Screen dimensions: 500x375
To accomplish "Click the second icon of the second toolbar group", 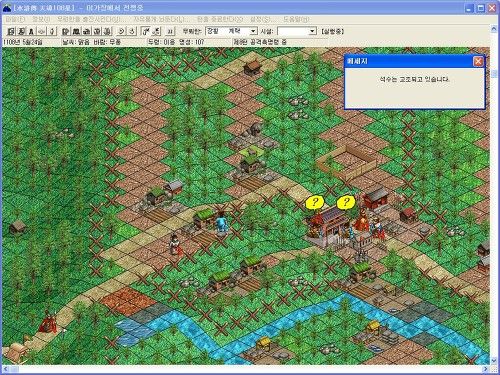I will tap(76, 31).
